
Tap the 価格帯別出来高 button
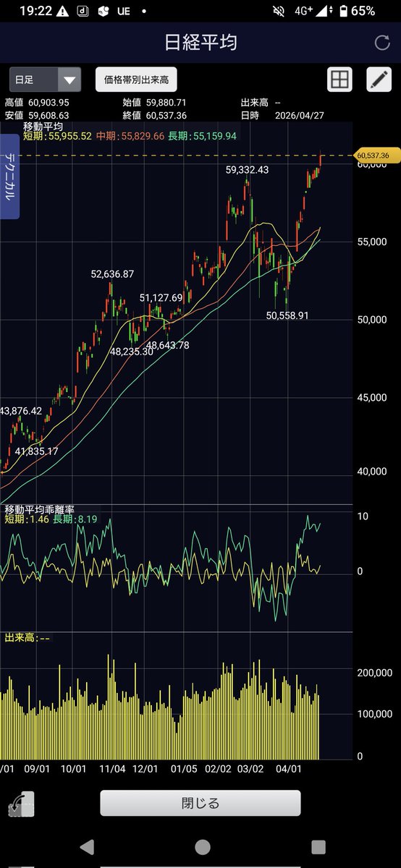click(x=136, y=79)
